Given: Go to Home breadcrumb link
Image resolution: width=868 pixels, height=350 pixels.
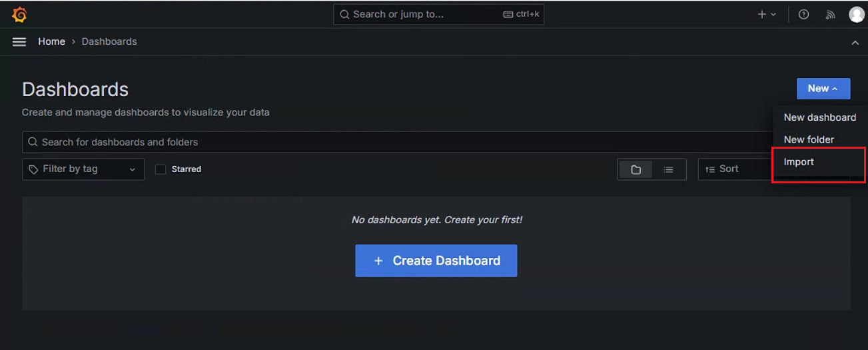Looking at the screenshot, I should point(51,41).
